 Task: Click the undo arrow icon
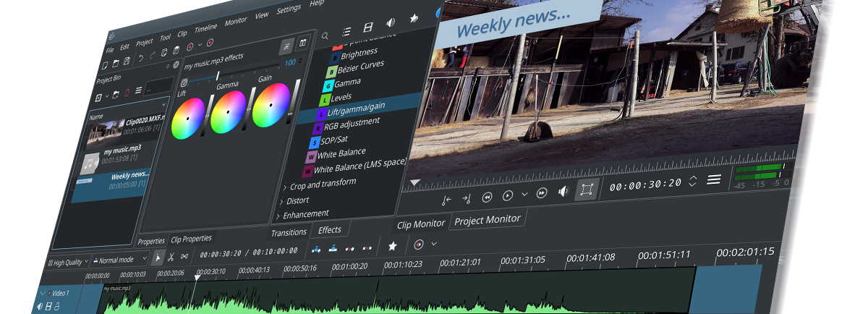pos(140,57)
